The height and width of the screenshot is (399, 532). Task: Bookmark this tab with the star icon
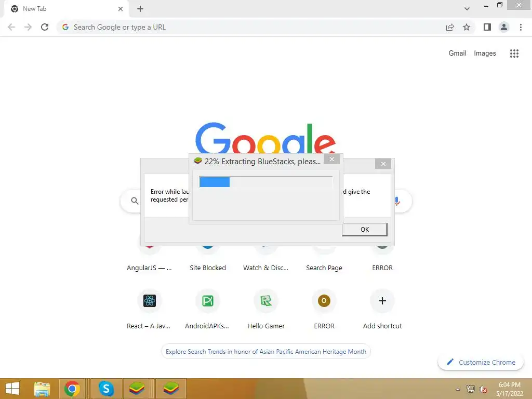tap(467, 27)
